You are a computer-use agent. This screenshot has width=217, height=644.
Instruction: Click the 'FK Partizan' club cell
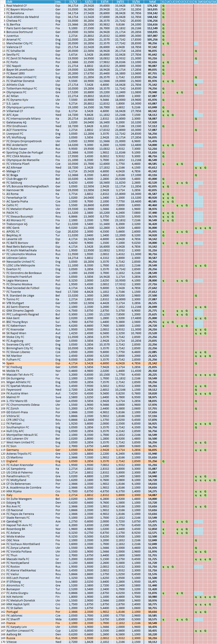coord(30,423)
